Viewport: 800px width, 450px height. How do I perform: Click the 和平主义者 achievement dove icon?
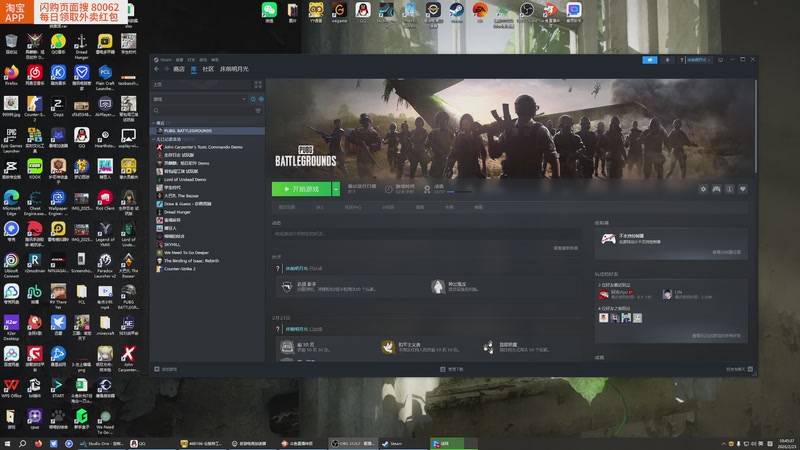coord(388,347)
